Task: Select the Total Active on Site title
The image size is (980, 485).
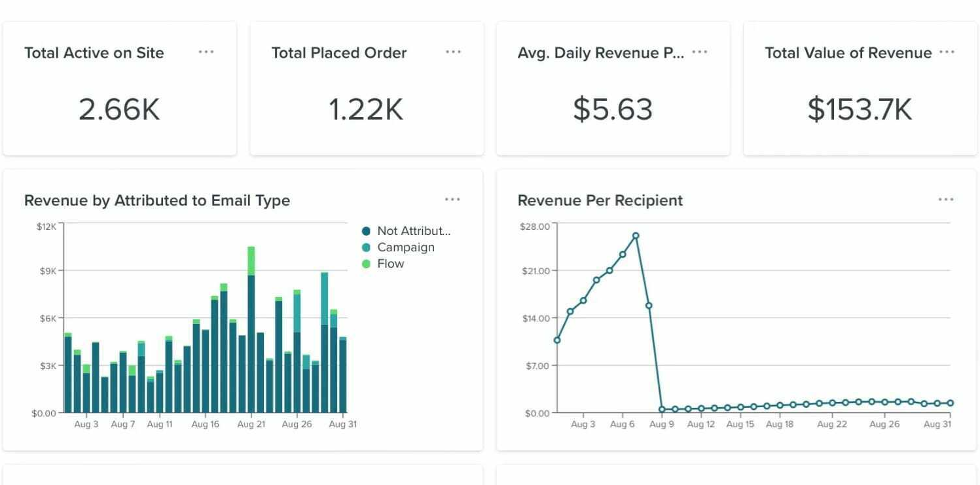Action: [94, 53]
